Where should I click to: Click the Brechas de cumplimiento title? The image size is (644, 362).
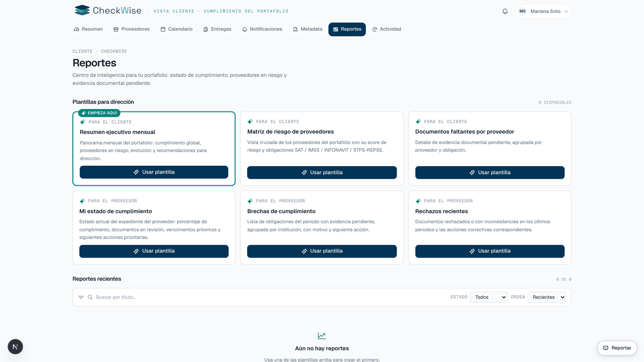coord(281,211)
